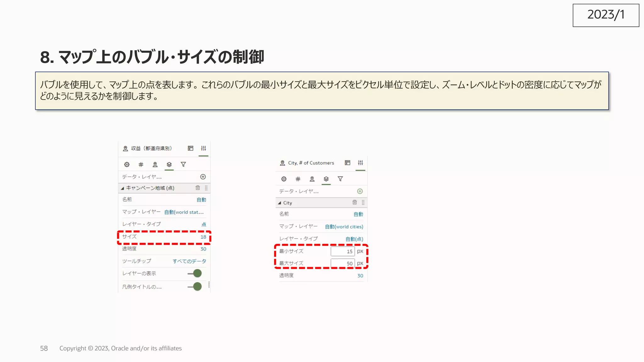Collapse the City layer section
Image resolution: width=644 pixels, height=362 pixels.
280,203
